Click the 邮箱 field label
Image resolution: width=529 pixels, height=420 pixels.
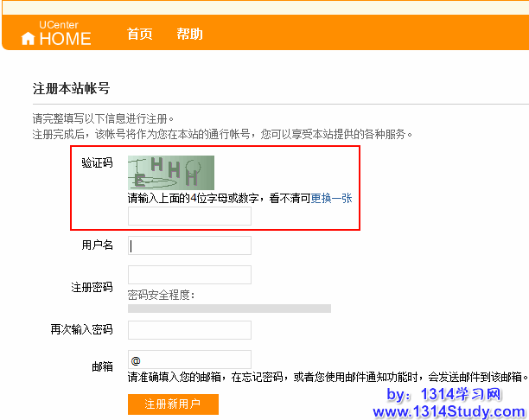102,366
